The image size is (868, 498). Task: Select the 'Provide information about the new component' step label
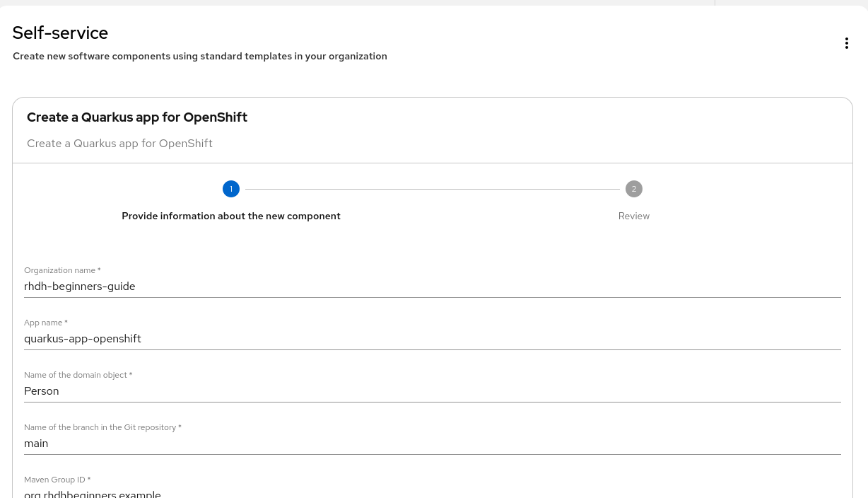pos(231,216)
